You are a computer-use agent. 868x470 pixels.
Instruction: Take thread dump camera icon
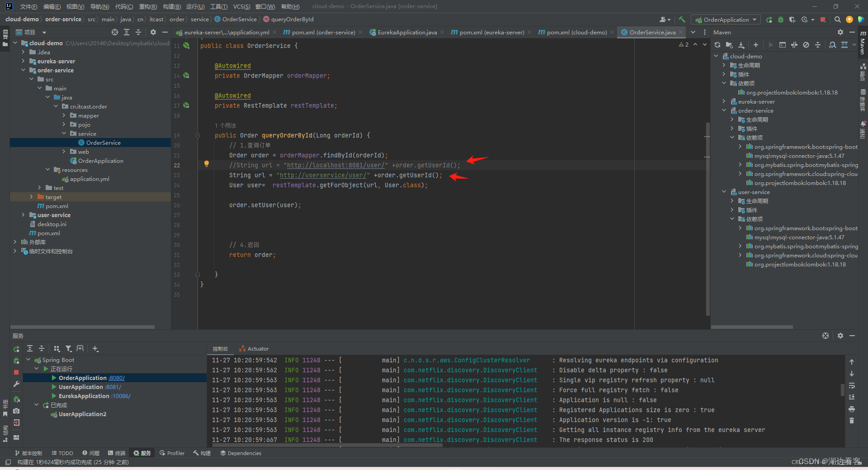(16, 411)
